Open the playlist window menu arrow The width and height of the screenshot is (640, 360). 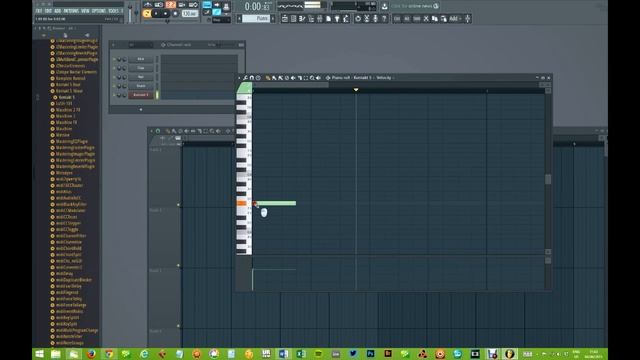tap(151, 131)
